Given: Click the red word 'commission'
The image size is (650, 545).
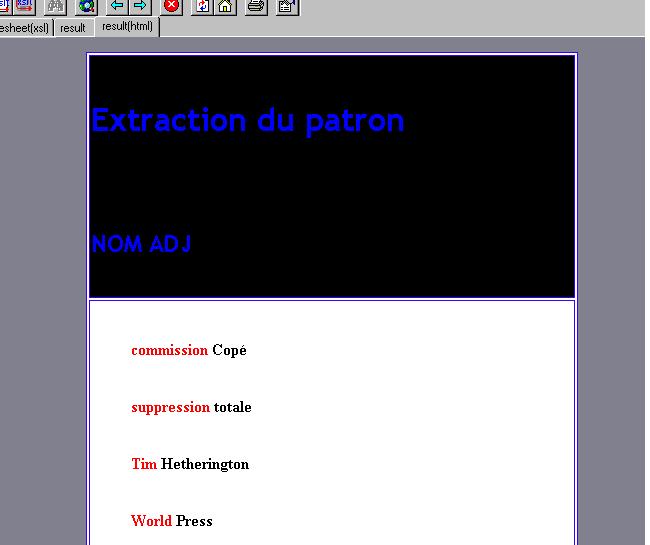Looking at the screenshot, I should tap(170, 350).
